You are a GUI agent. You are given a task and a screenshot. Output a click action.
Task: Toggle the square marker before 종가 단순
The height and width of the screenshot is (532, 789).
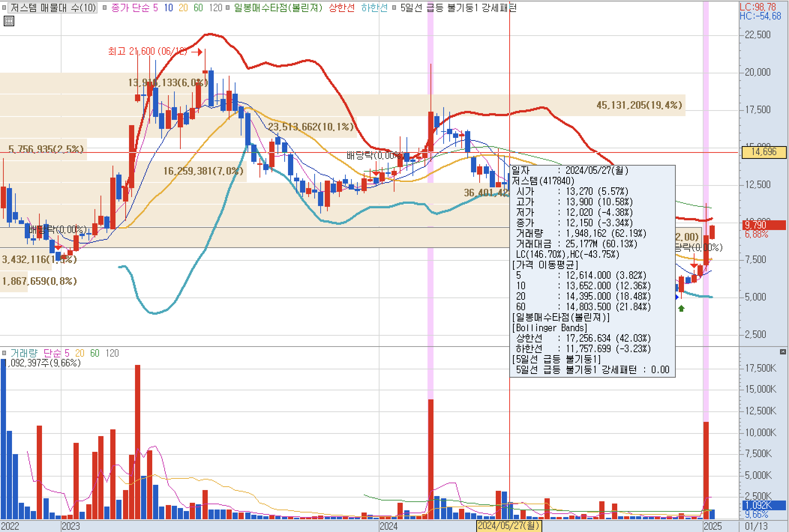point(105,8)
